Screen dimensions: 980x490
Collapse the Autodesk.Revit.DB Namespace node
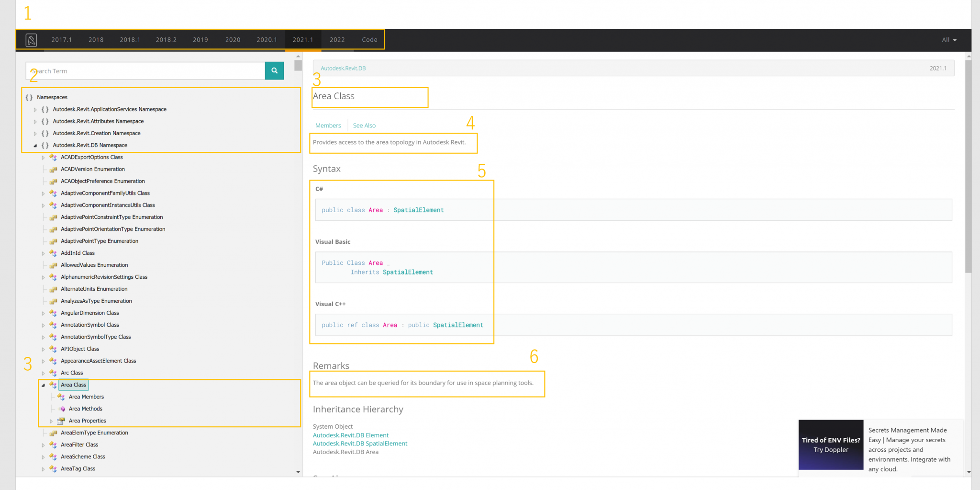tap(35, 146)
